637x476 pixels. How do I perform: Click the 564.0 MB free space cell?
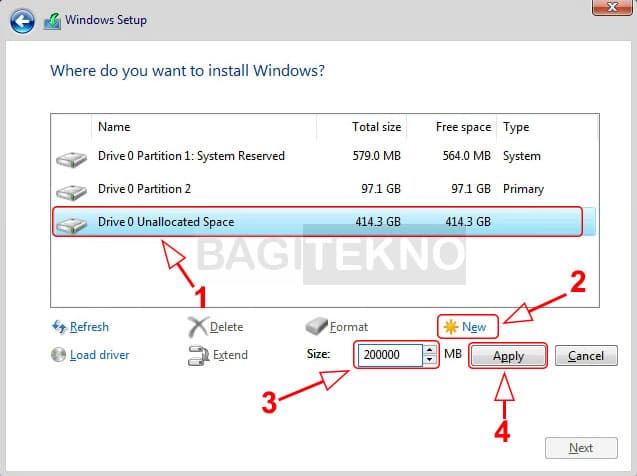[467, 156]
